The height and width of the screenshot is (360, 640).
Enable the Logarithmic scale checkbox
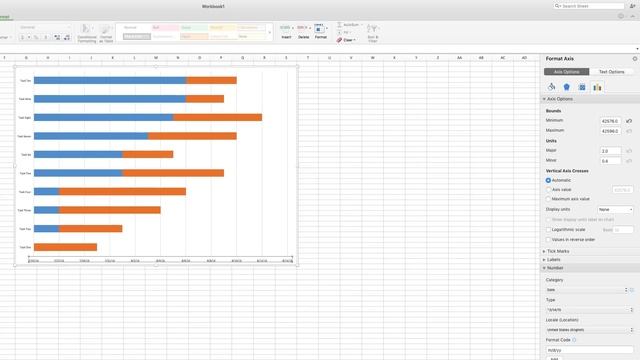coord(548,230)
